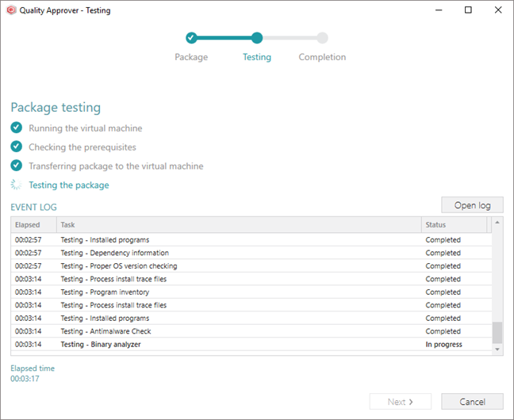
Task: Select the 'Testing - Program inventory' row
Action: [251, 292]
